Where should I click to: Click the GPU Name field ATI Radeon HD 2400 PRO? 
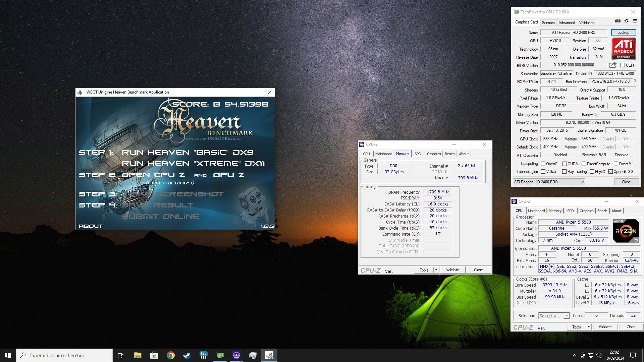pos(574,33)
